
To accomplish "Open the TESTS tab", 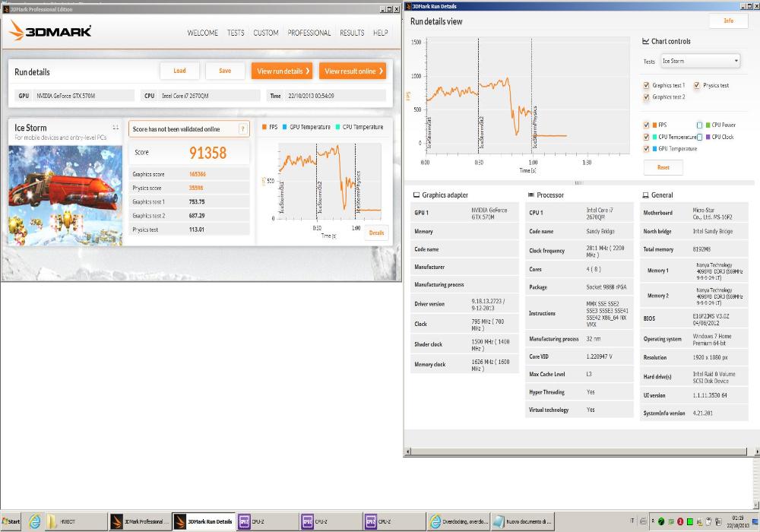I will pyautogui.click(x=236, y=33).
